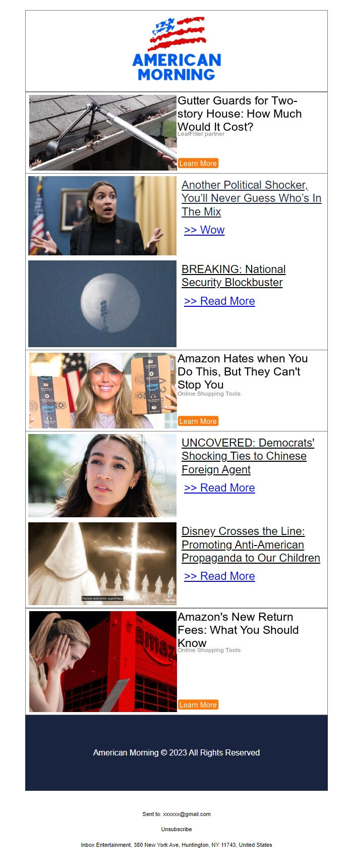Click Online Shopping Tools under Return Fees

tap(209, 650)
